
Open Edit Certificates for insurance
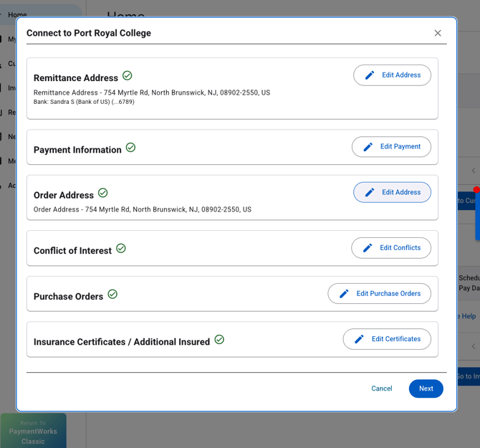click(x=387, y=339)
